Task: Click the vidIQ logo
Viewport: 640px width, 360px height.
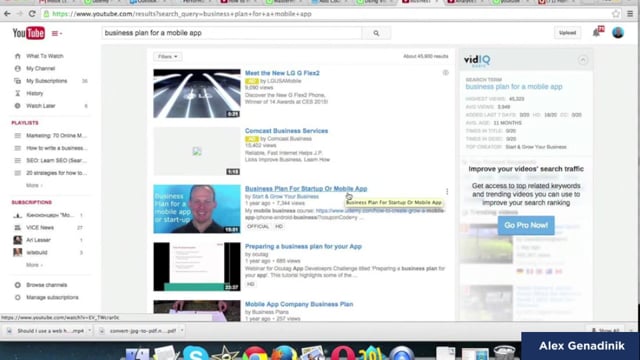Action: [477, 60]
